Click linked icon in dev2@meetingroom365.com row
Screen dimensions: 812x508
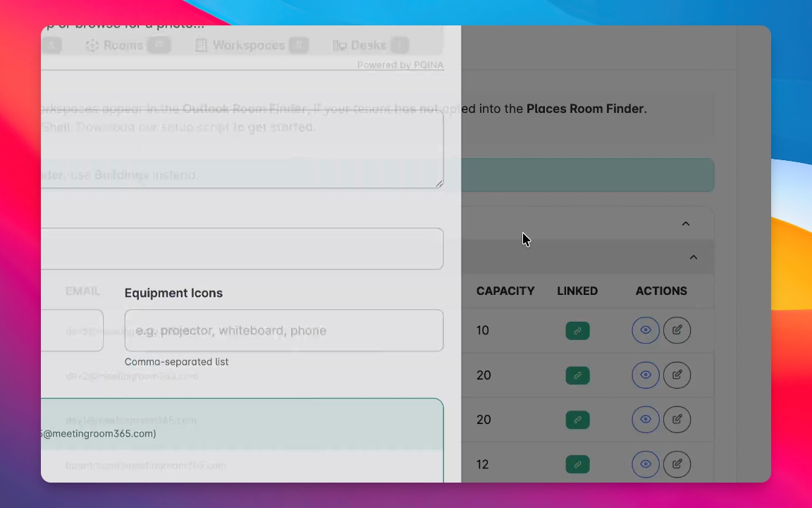click(x=577, y=375)
